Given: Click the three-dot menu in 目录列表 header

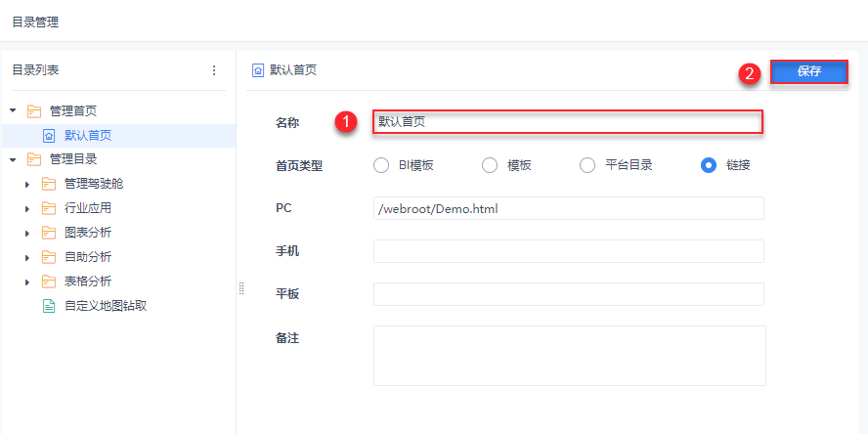Looking at the screenshot, I should [x=215, y=70].
